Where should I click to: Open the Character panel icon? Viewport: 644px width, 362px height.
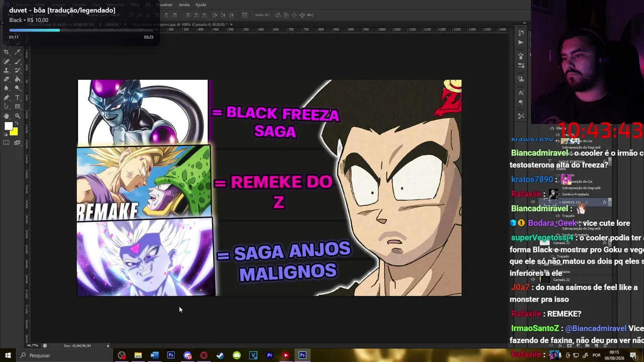(521, 93)
